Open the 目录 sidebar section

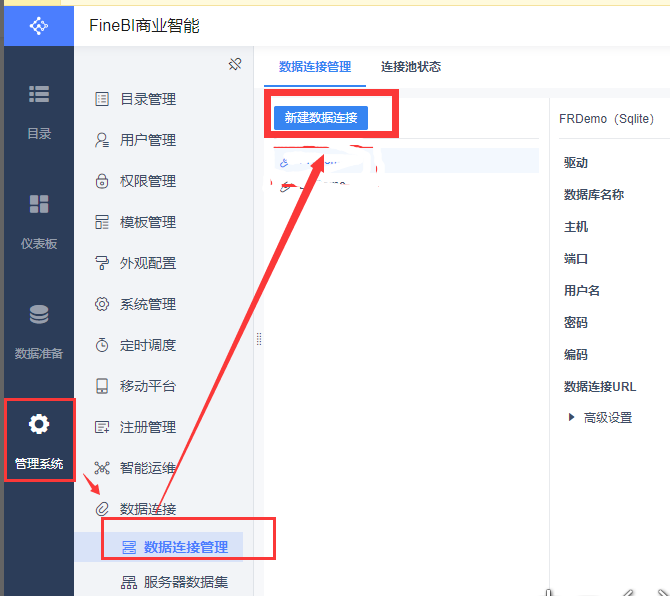pos(39,112)
